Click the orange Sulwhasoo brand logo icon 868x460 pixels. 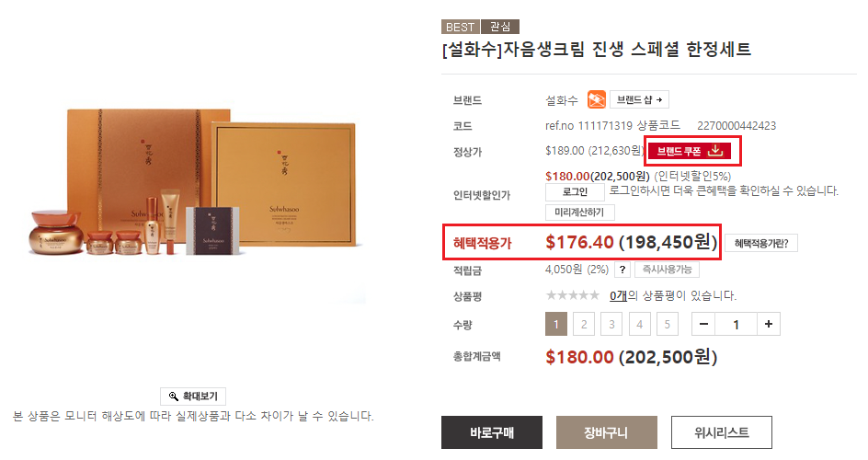click(x=596, y=99)
